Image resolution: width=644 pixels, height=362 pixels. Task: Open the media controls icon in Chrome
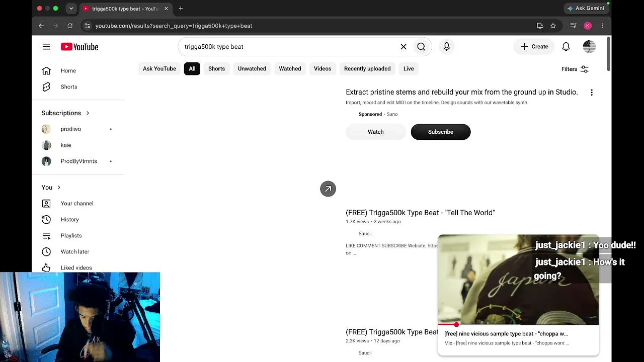click(573, 26)
